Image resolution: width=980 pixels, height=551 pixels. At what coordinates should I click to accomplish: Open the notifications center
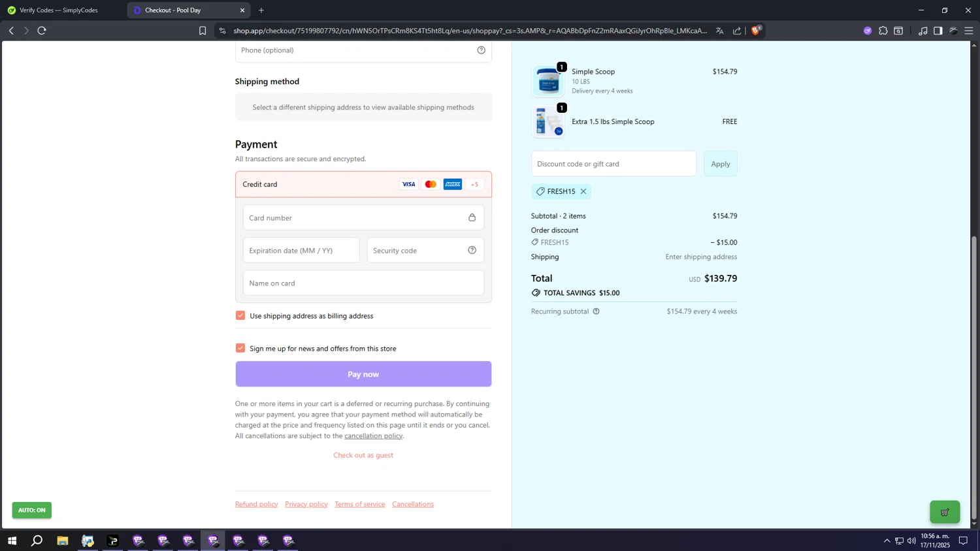coord(963,541)
